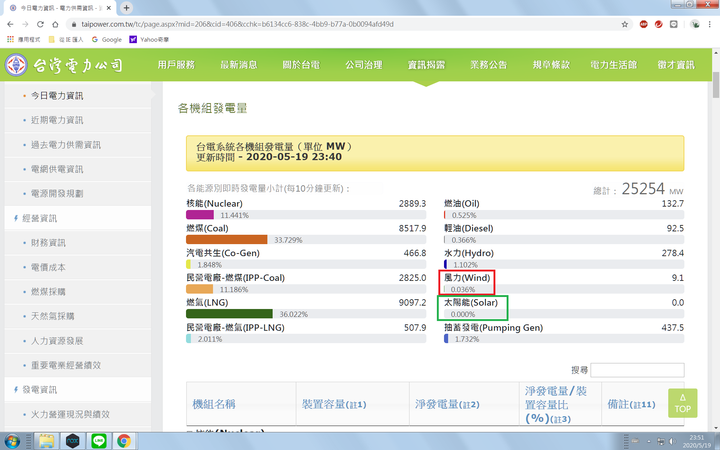Open the Nox app from the taskbar
The height and width of the screenshot is (450, 720).
click(x=73, y=441)
